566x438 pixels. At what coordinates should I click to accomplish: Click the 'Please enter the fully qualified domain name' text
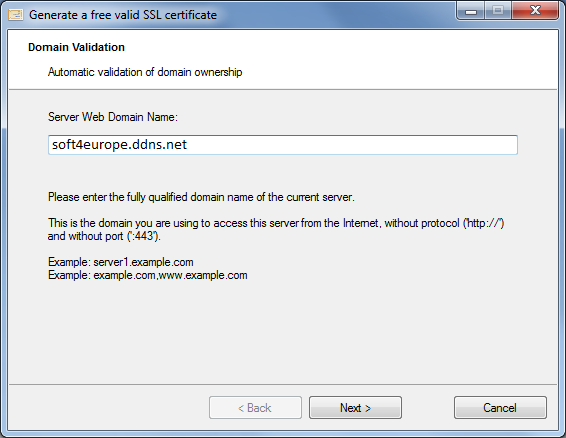pos(201,197)
